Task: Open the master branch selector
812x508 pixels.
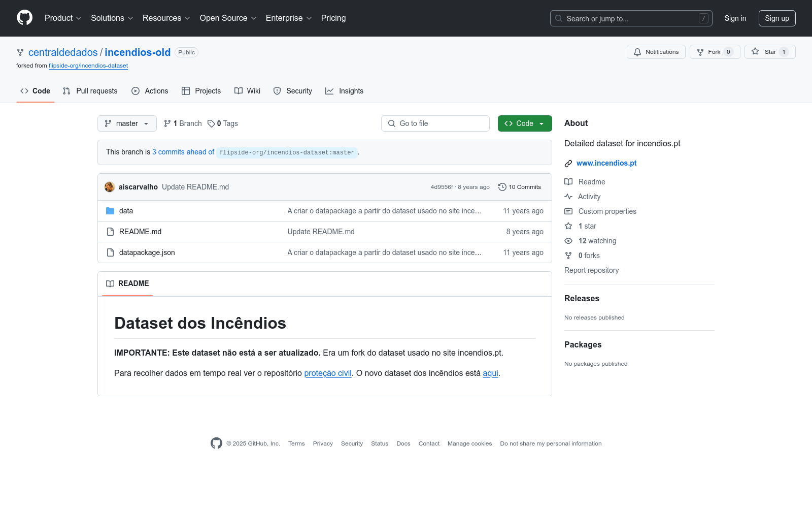Action: click(x=127, y=123)
